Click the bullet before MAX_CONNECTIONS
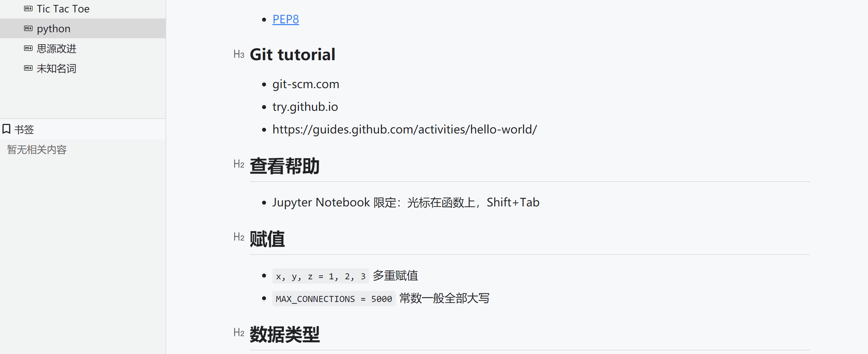 pyautogui.click(x=264, y=299)
